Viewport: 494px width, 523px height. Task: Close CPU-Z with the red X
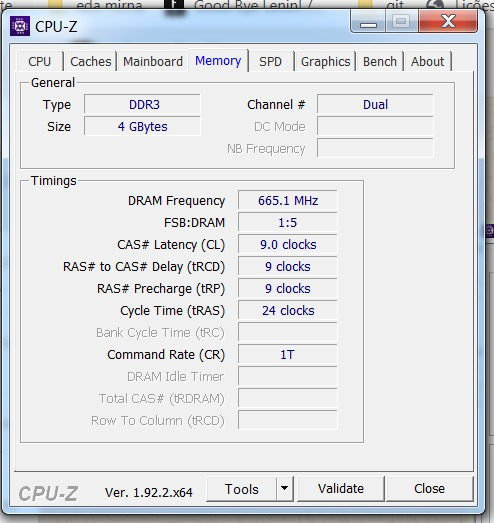[x=448, y=21]
